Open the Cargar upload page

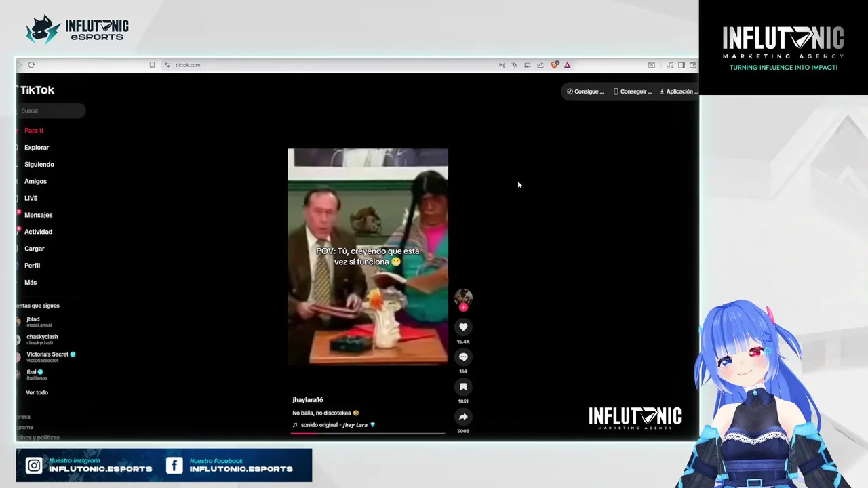(x=34, y=249)
